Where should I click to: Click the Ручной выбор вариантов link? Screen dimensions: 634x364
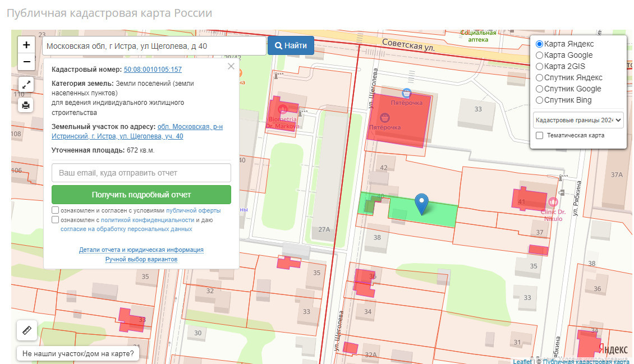(141, 259)
